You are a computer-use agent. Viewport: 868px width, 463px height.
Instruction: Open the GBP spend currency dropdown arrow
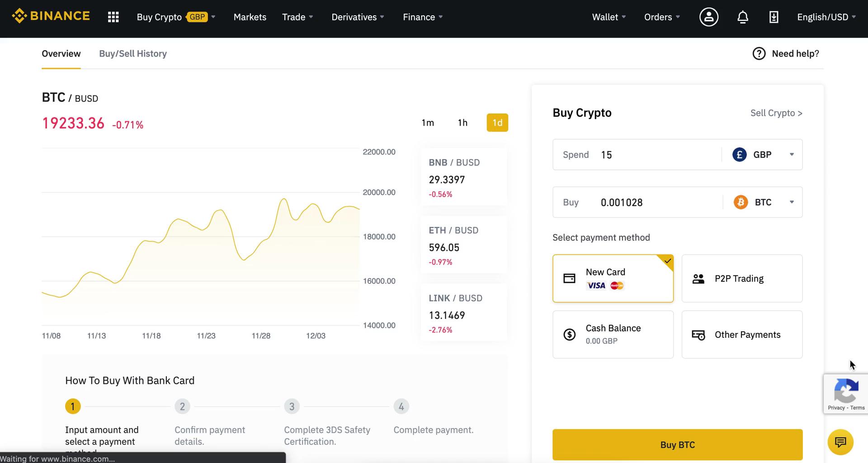pos(792,155)
